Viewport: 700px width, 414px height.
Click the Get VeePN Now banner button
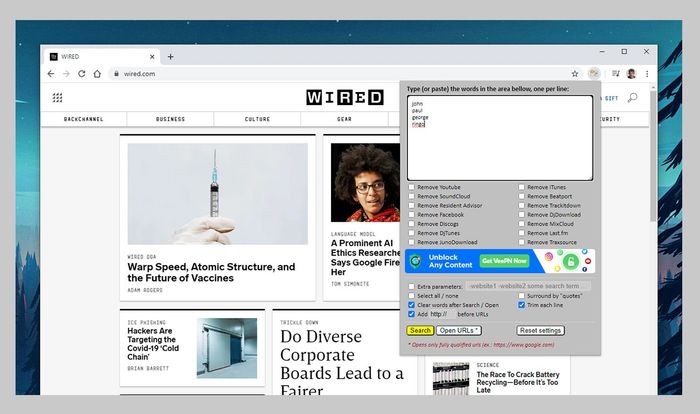pos(505,261)
